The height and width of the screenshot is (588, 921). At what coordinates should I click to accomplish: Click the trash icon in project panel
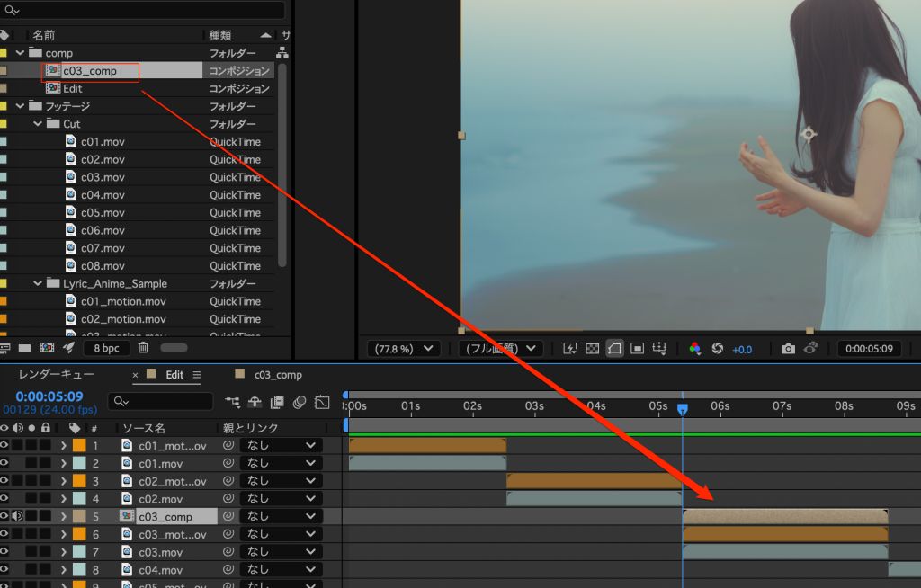coord(143,347)
